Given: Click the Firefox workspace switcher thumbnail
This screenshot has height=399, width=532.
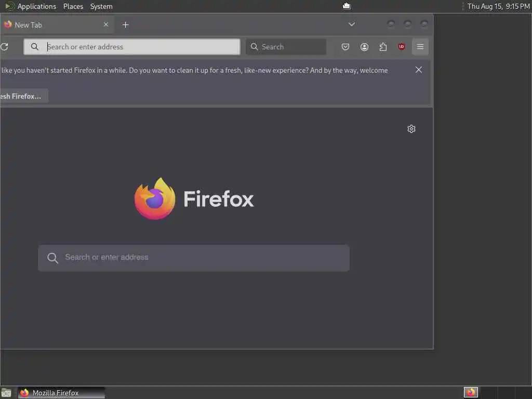Looking at the screenshot, I should [471, 393].
